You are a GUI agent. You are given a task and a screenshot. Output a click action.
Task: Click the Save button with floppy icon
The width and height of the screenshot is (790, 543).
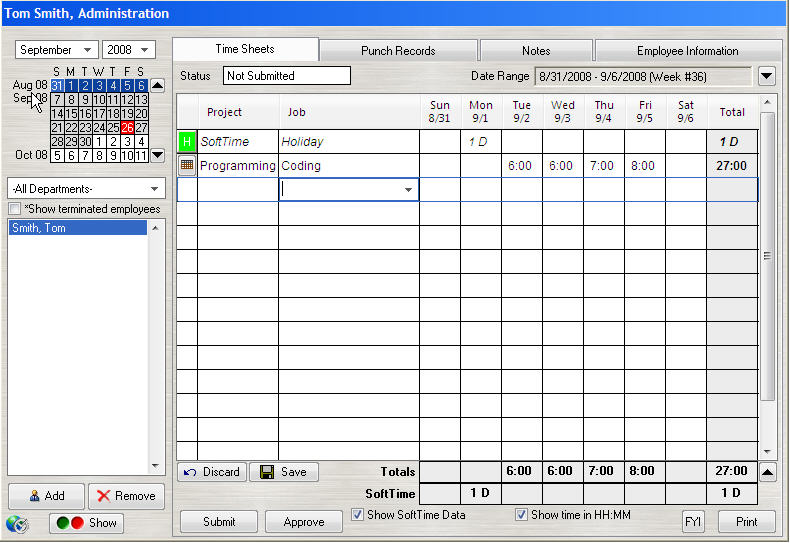[x=284, y=472]
